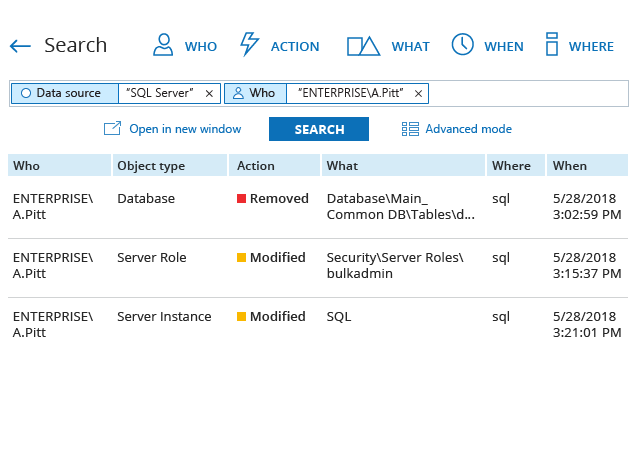Add a WHERE filter with server icon
Screen dimensions: 640x450
578,46
